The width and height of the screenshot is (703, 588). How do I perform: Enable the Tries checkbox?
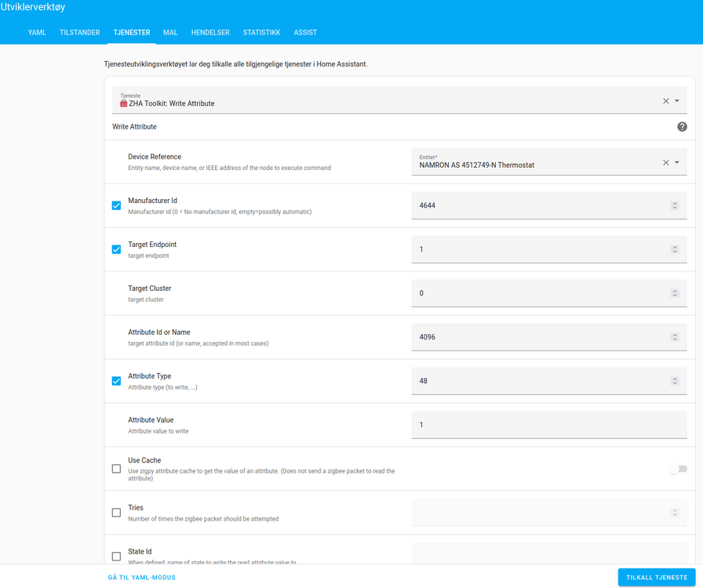(116, 513)
